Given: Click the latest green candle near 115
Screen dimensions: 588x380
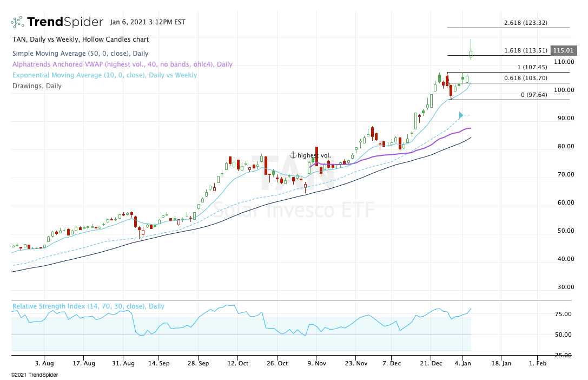Looking at the screenshot, I should click(471, 54).
